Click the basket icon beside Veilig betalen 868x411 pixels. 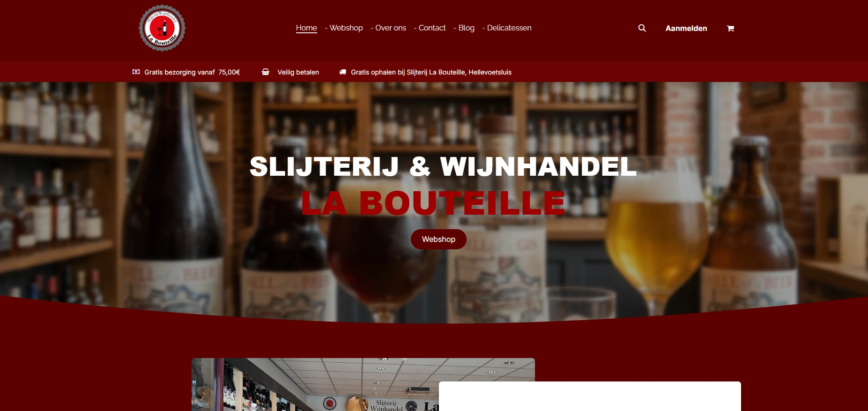pos(266,72)
